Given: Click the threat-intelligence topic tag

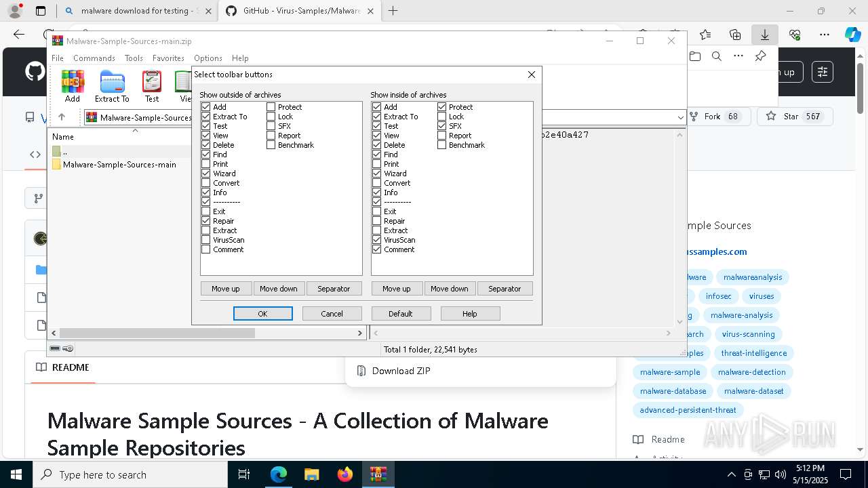Looking at the screenshot, I should (x=754, y=353).
